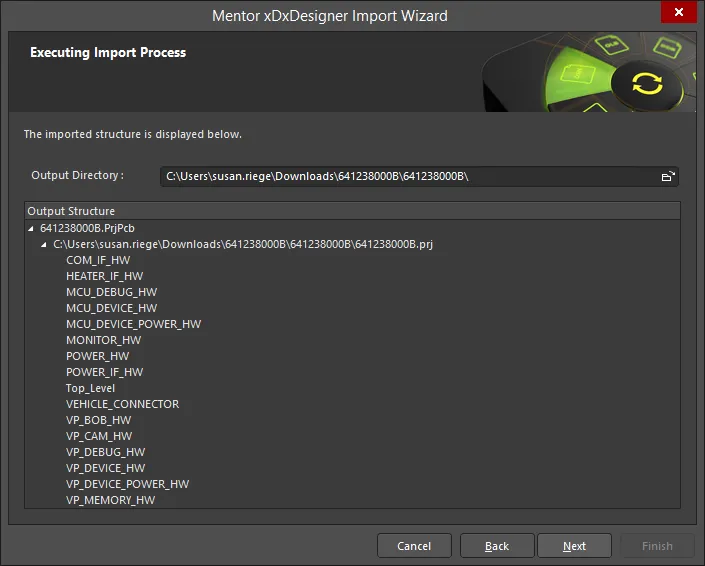Screen dimensions: 705x566
Task: Click the Cancel button
Action: coord(414,546)
